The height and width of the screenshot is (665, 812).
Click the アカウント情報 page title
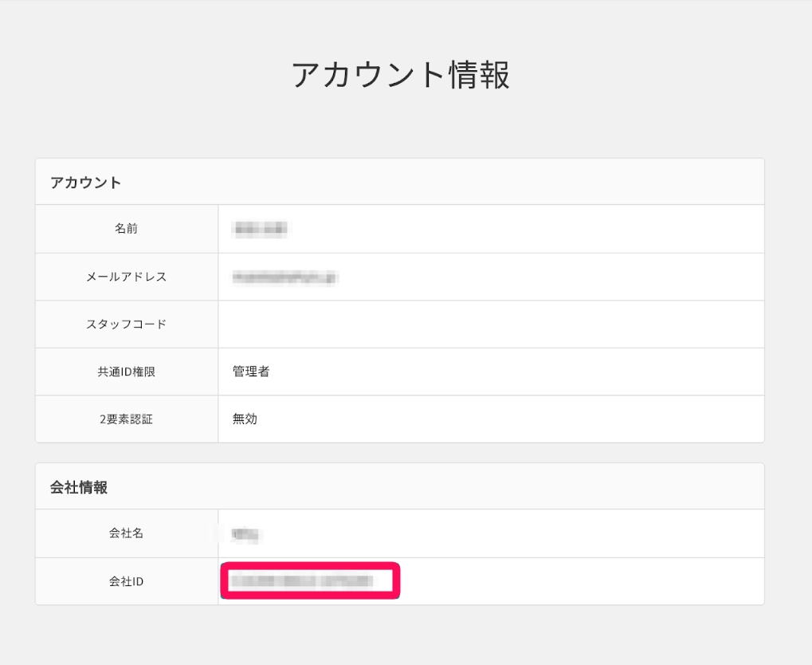pyautogui.click(x=401, y=75)
